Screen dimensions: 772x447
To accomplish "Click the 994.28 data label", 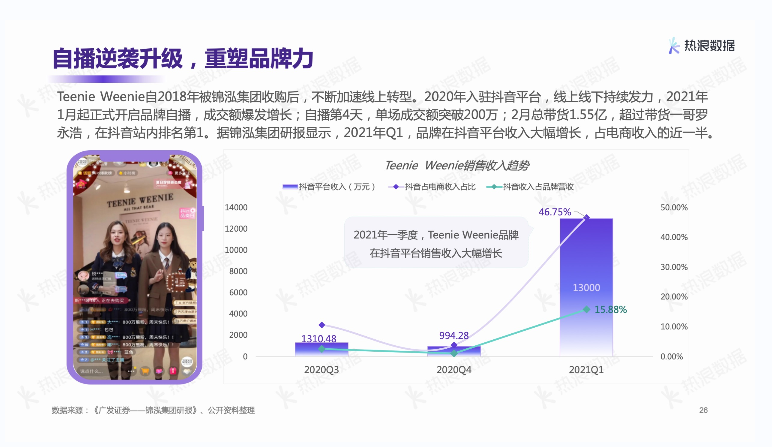I will click(x=453, y=335).
